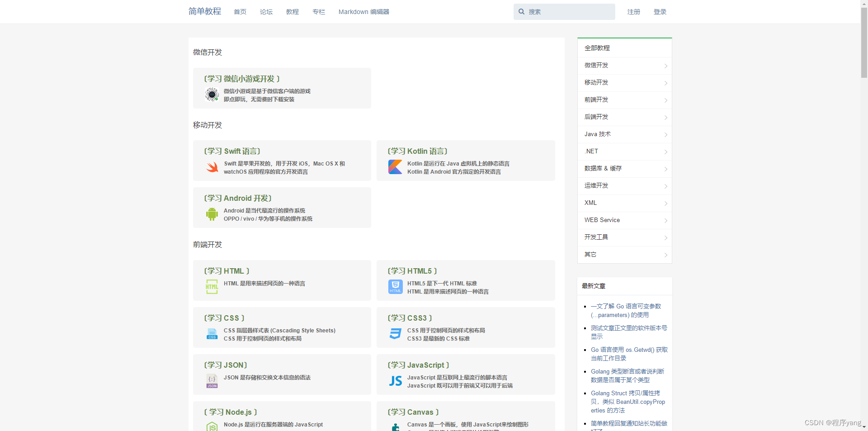This screenshot has height=431, width=868.
Task: Open article 一文了解 Go 语言可变参数
Action: [x=626, y=311]
